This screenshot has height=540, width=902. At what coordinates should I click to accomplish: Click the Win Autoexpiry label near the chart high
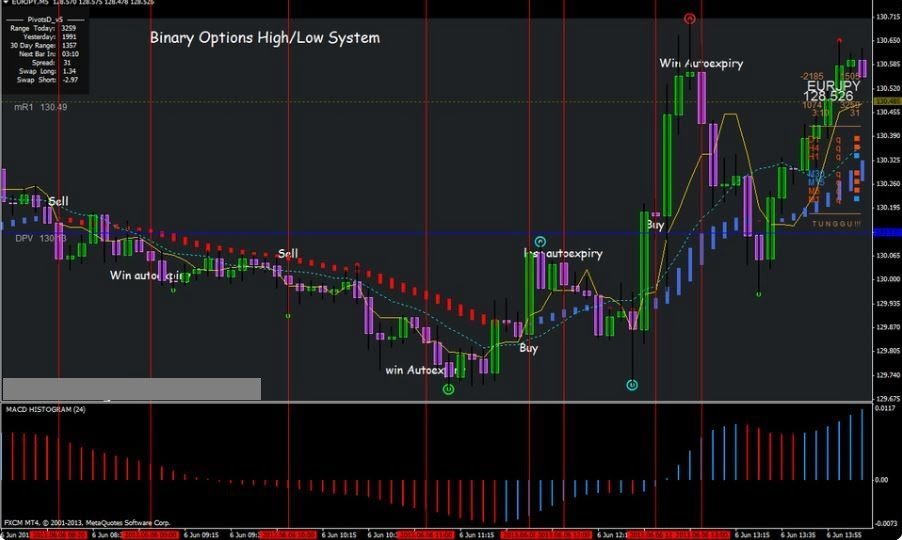[701, 63]
